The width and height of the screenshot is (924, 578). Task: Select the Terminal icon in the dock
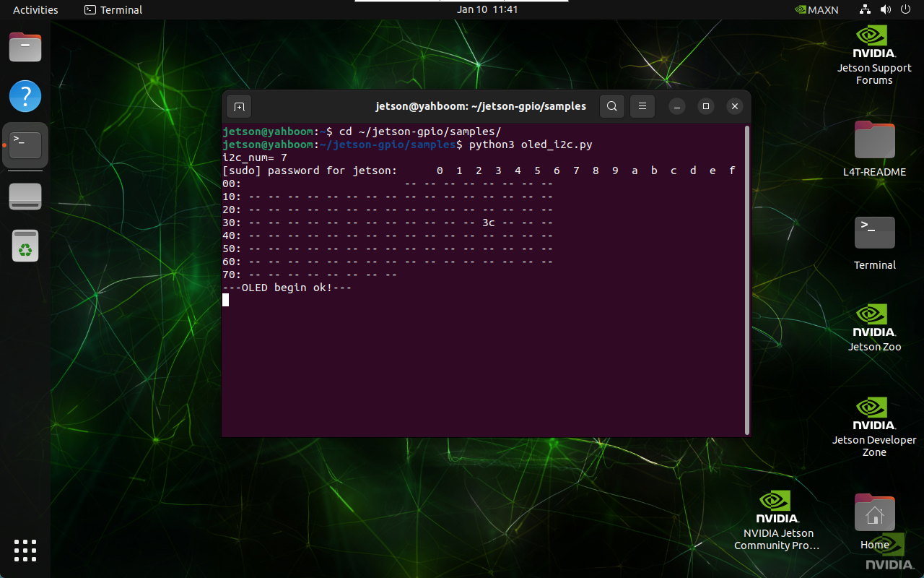25,144
